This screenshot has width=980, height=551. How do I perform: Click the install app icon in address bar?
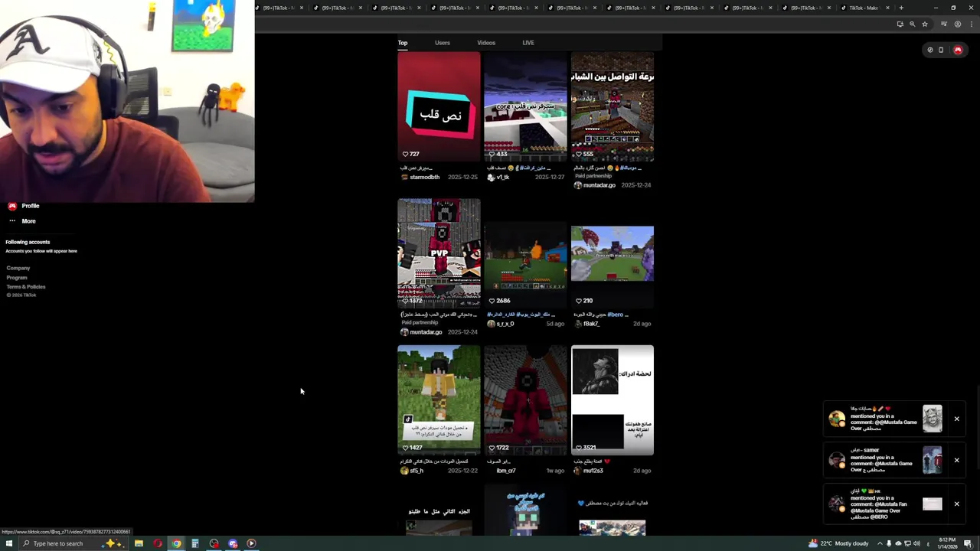[900, 24]
